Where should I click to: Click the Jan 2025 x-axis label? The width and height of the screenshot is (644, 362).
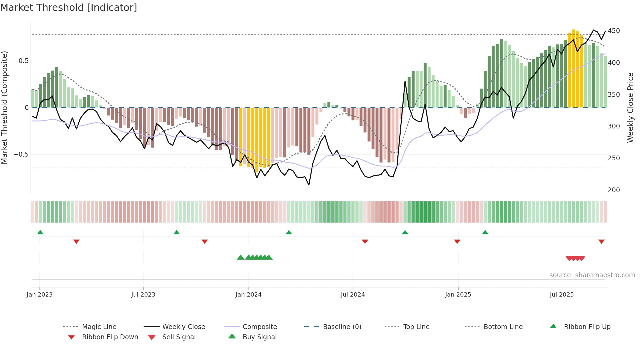tap(458, 294)
